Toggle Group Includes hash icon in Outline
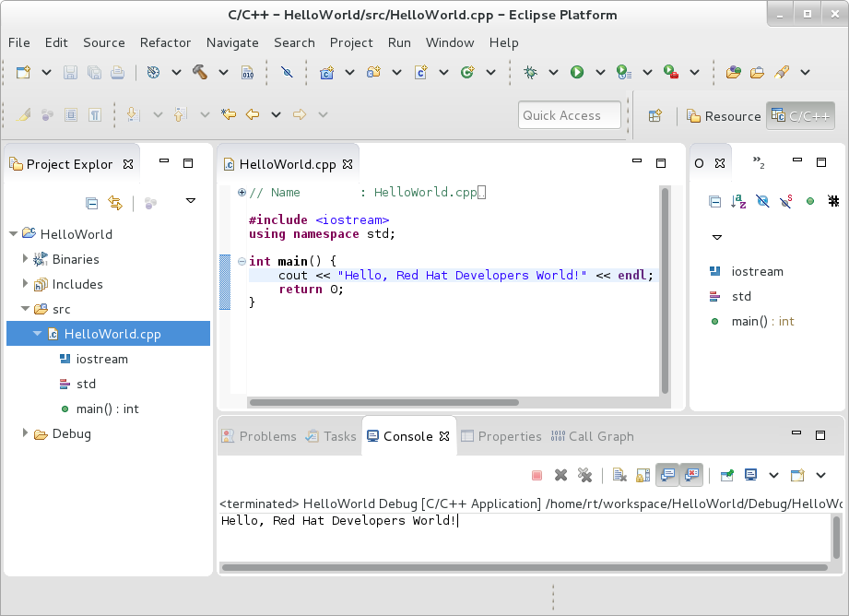The image size is (849, 616). click(x=834, y=202)
